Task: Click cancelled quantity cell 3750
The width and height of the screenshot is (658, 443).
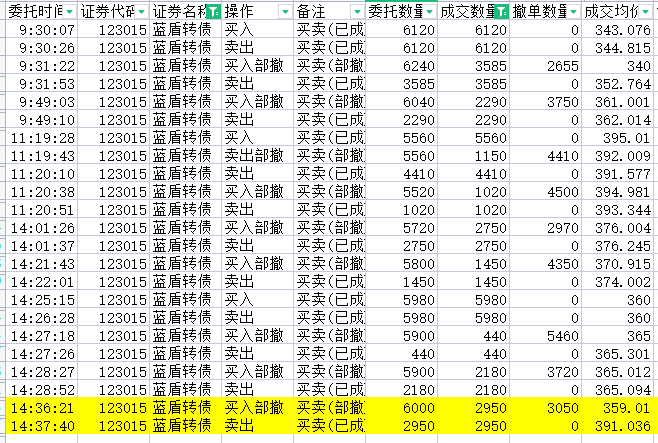Action: (x=546, y=102)
